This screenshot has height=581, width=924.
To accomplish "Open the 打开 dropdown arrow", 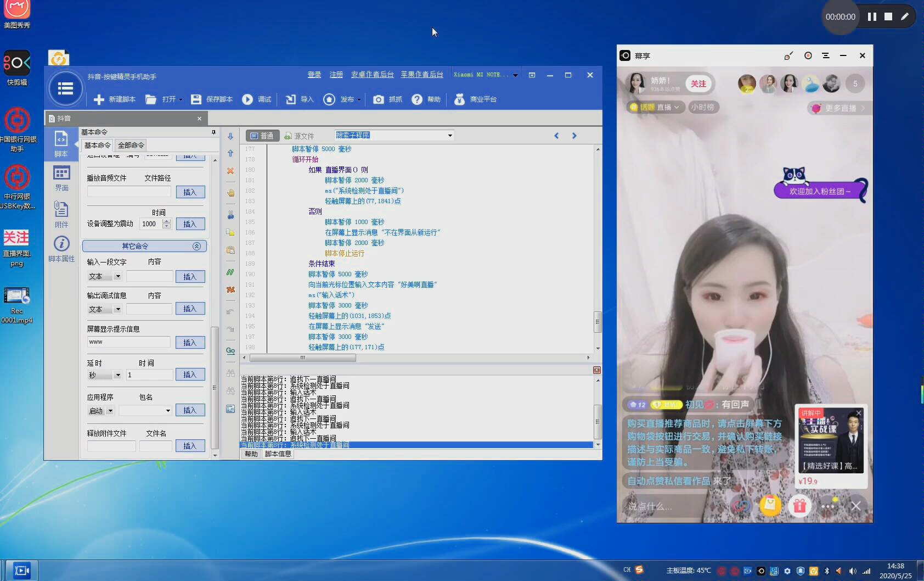I will coord(181,100).
